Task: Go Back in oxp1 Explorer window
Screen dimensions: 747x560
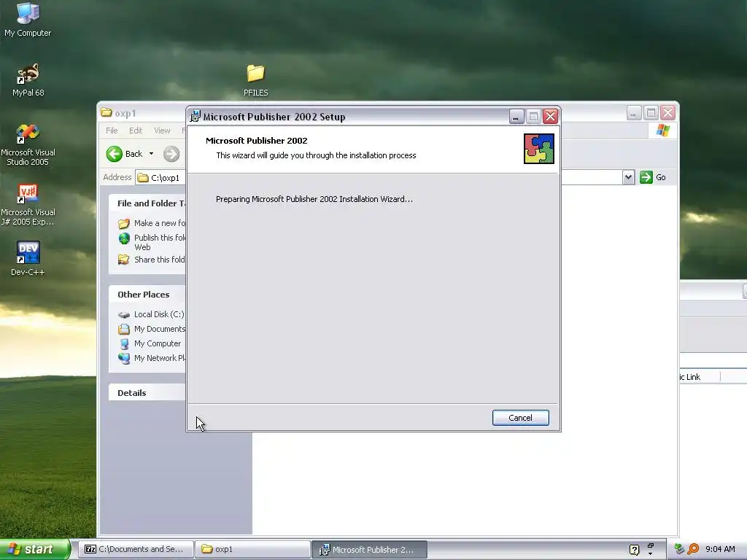Action: [125, 154]
